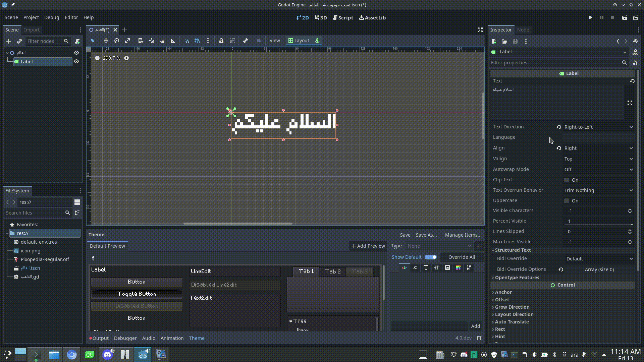The width and height of the screenshot is (644, 362).
Task: Expand the Opentype Features section
Action: coord(517,278)
